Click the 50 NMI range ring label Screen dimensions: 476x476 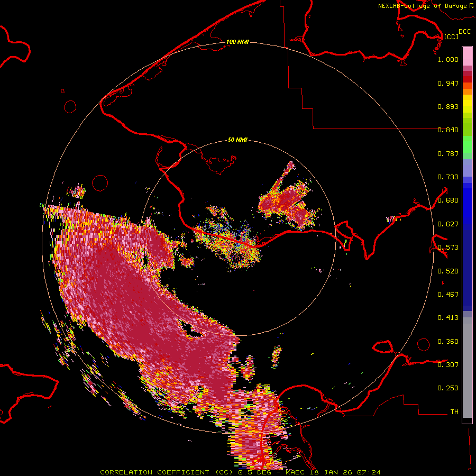click(x=237, y=140)
